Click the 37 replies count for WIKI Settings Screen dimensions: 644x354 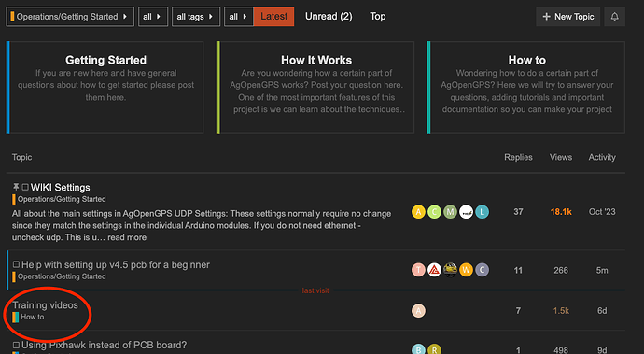(518, 212)
